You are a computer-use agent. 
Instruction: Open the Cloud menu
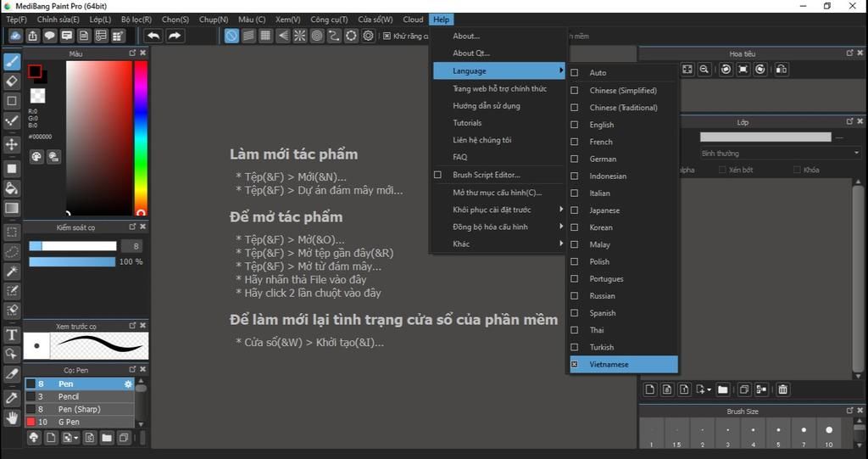point(413,20)
